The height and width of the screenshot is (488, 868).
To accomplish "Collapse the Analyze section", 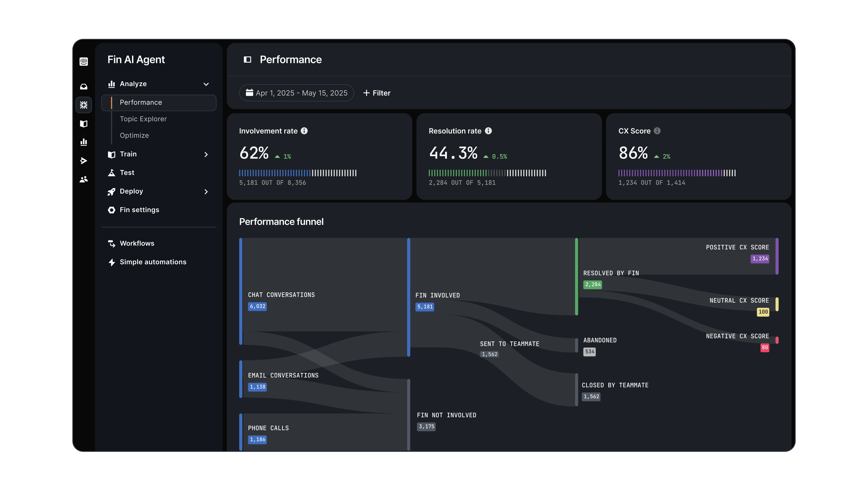I will (x=206, y=84).
